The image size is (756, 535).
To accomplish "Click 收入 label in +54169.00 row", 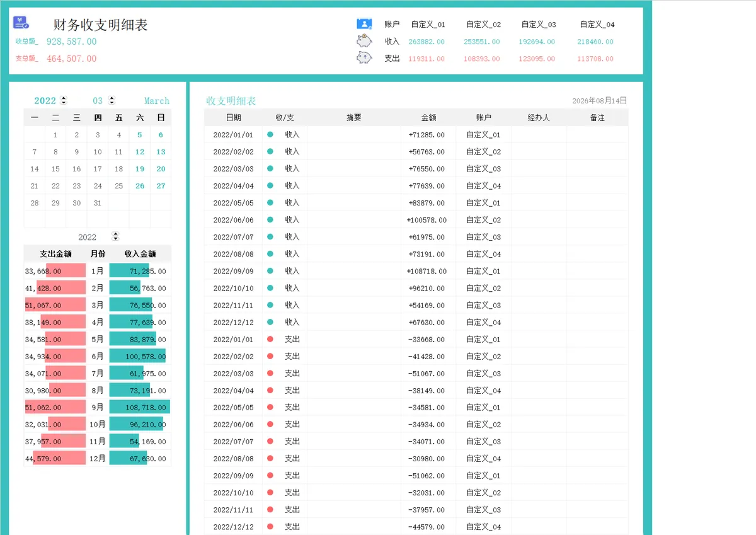I will pos(292,305).
